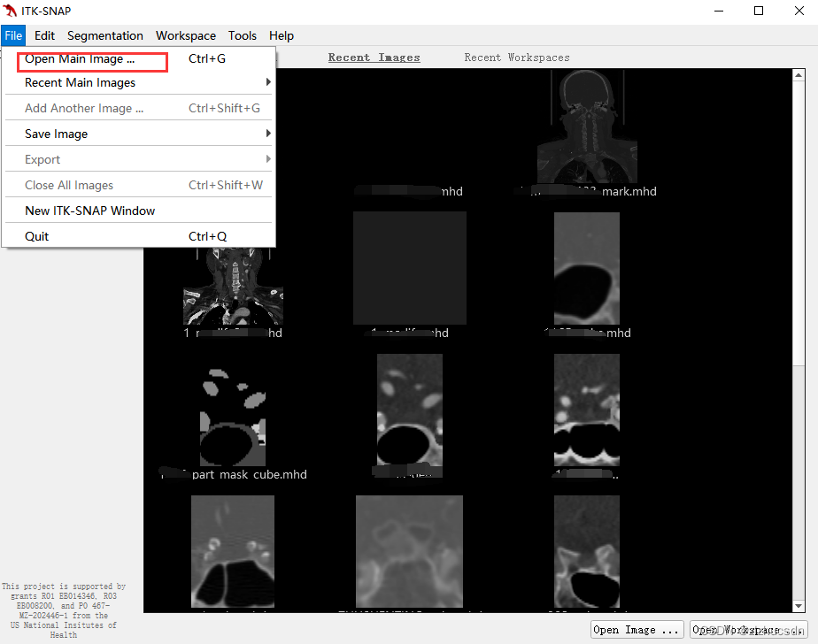Open the Edit menu

pyautogui.click(x=44, y=35)
